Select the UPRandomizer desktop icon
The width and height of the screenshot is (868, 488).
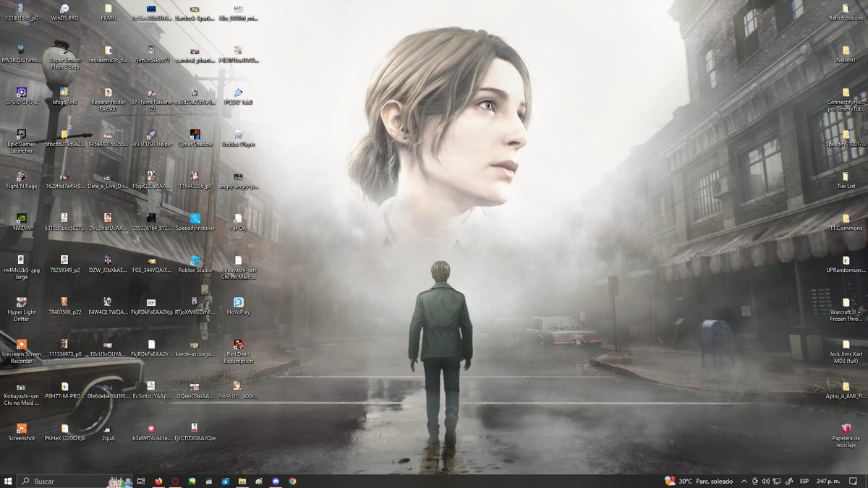(846, 264)
